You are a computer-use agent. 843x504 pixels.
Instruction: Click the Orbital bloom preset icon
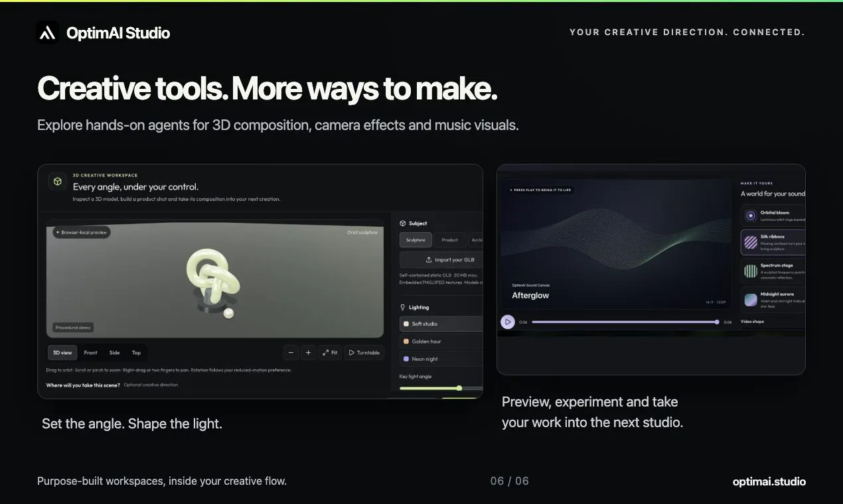(x=751, y=215)
